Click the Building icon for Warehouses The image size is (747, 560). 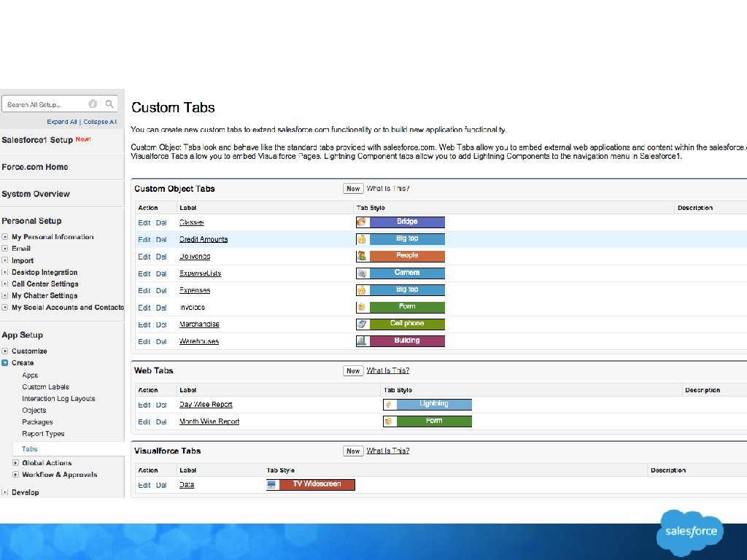(362, 341)
